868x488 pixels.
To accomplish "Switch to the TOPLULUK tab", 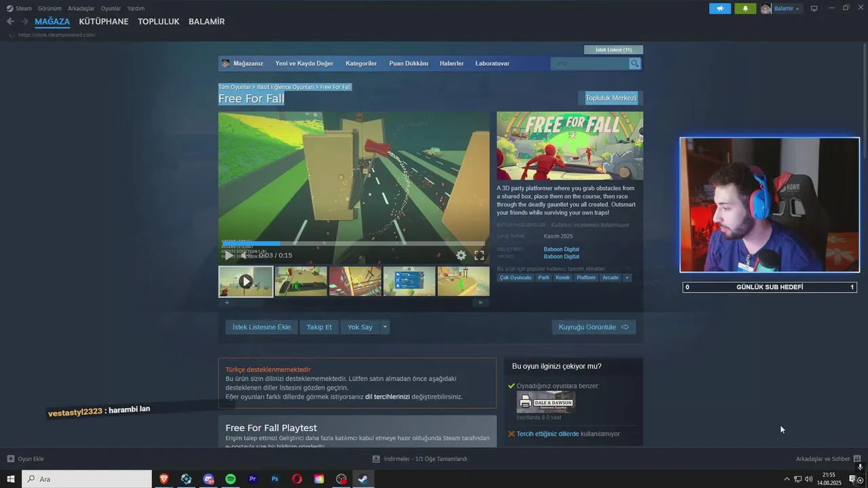I will click(159, 22).
